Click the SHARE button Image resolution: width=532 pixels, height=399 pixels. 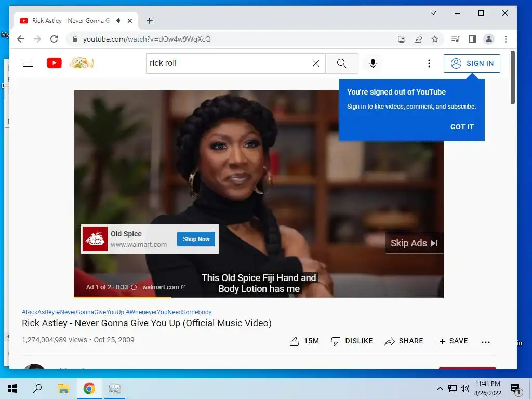coord(404,341)
